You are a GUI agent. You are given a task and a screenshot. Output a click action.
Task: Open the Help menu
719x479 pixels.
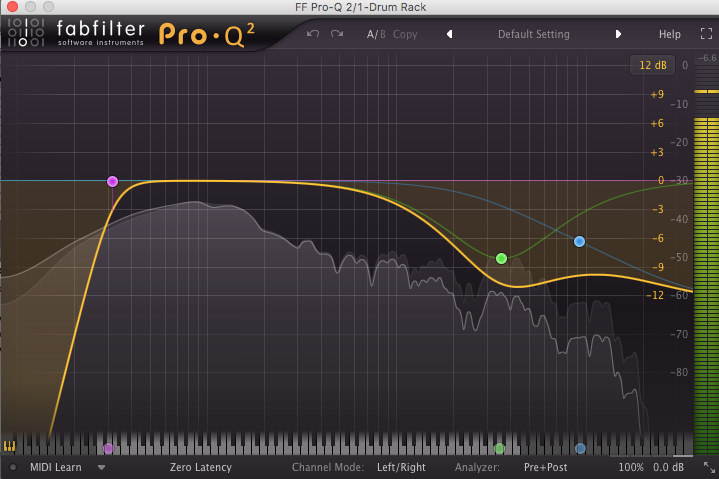[669, 34]
